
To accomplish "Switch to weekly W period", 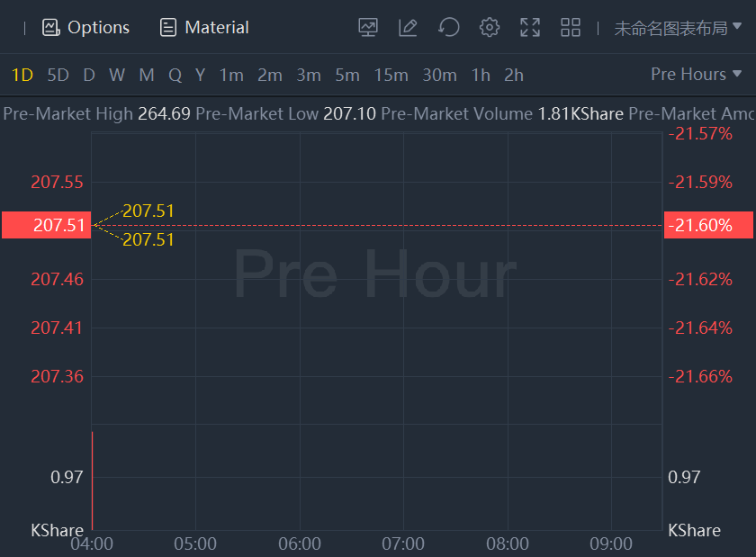I will pos(117,75).
